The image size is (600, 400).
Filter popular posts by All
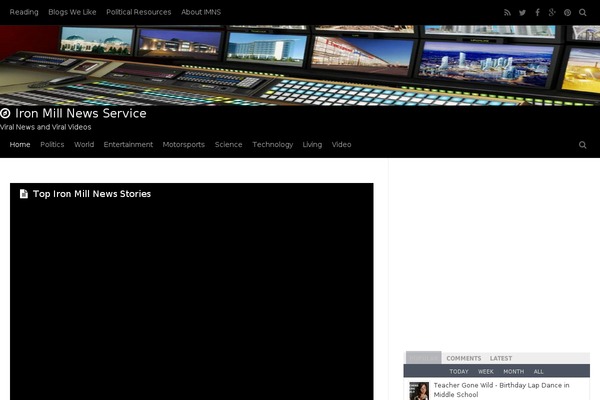tap(538, 371)
